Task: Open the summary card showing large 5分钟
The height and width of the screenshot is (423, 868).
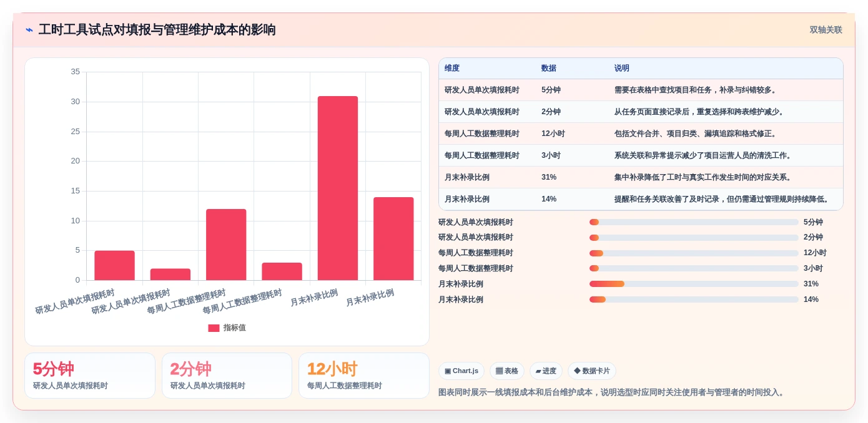Action: (90, 376)
